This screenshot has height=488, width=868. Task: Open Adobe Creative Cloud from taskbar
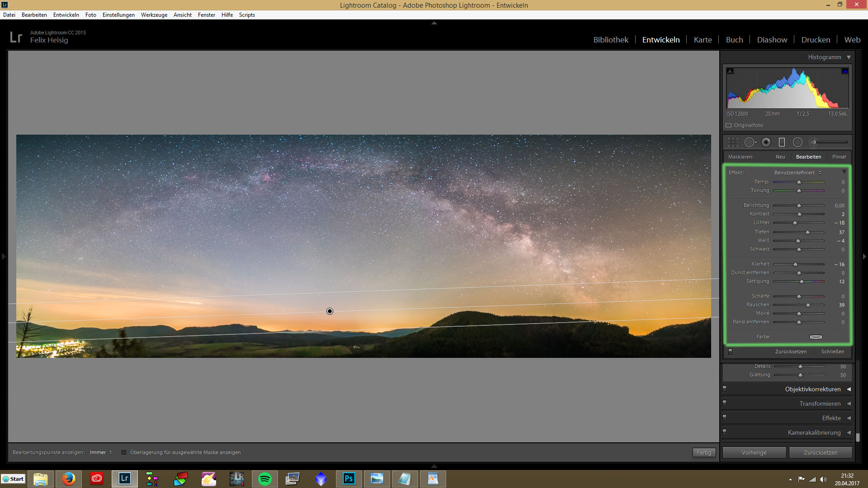click(97, 479)
